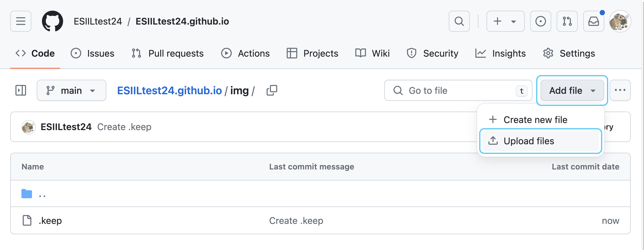This screenshot has height=250, width=644.
Task: Open the three-dots more options menu
Action: coord(620,90)
